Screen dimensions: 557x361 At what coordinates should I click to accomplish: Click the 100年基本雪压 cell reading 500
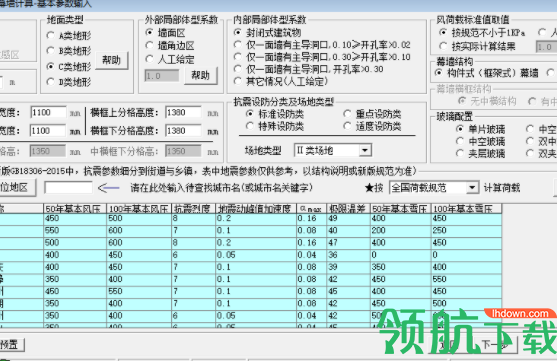(x=466, y=303)
